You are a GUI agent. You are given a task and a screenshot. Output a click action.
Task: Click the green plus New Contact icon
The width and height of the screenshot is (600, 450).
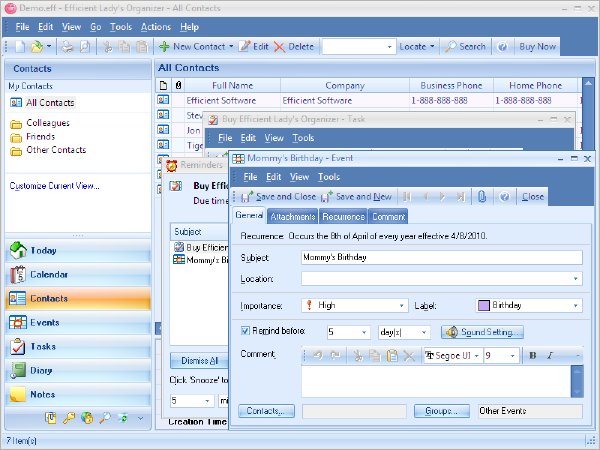pyautogui.click(x=164, y=47)
